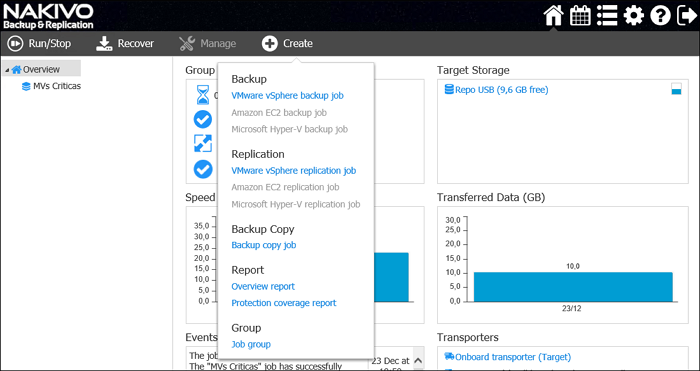Screen dimensions: 700x371
Task: Click the Manage toolbar button
Action: (x=208, y=43)
